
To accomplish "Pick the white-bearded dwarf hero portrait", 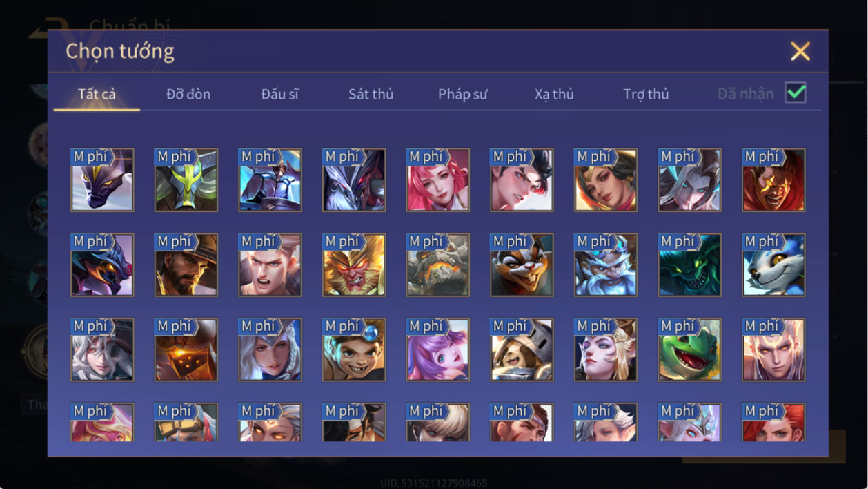I will pyautogui.click(x=606, y=265).
